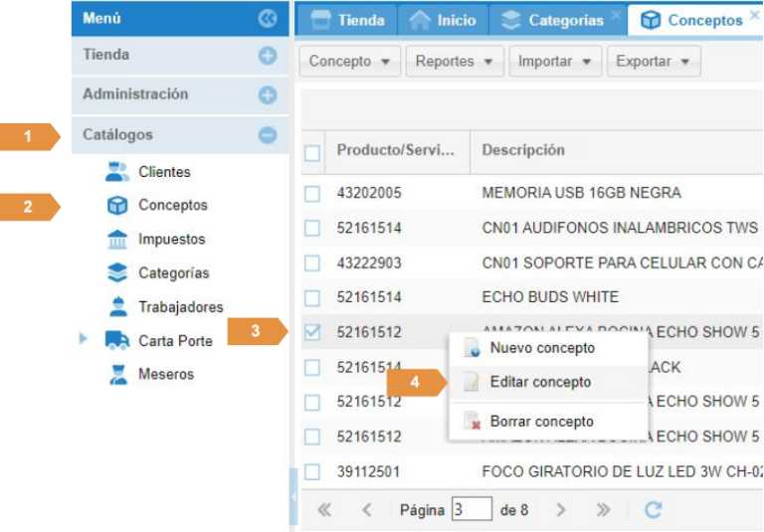Open Meseros catalog item
This screenshot has width=764, height=532.
pos(165,375)
